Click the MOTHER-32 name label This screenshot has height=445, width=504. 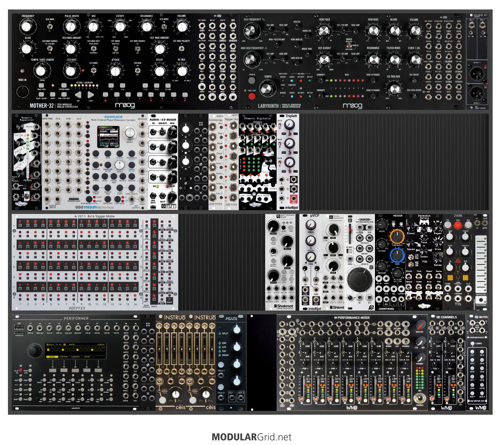(x=42, y=106)
